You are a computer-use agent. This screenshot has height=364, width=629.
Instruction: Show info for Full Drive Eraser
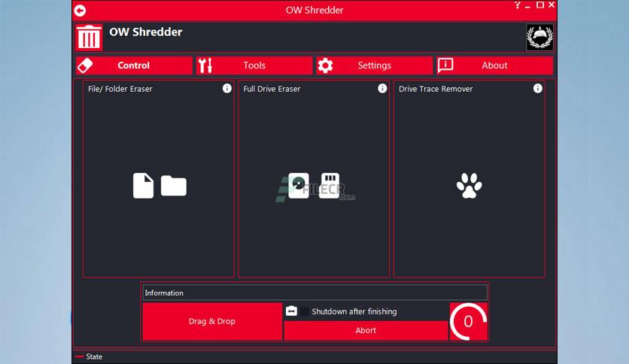click(382, 89)
